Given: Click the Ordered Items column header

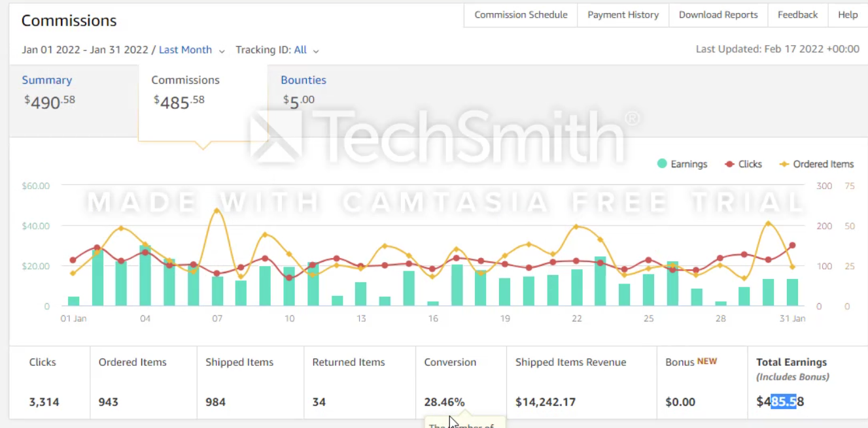Looking at the screenshot, I should pyautogui.click(x=133, y=362).
